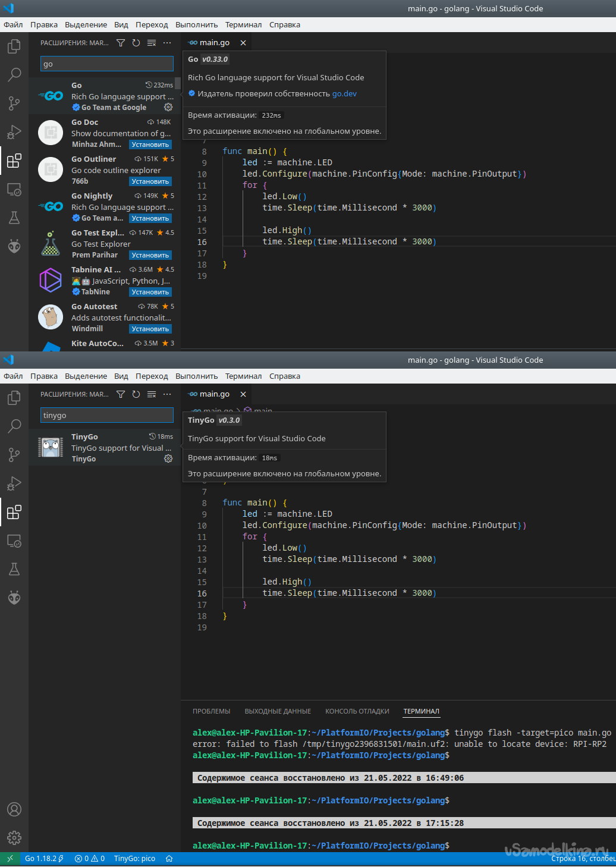
Task: Open PlatformIO alien icon in the lower window
Action: [x=14, y=598]
